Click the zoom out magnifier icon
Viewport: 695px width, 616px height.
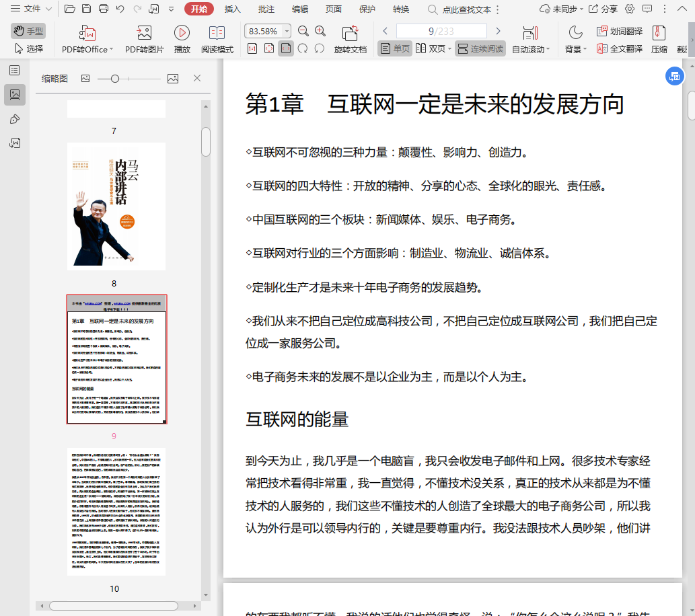pos(303,31)
